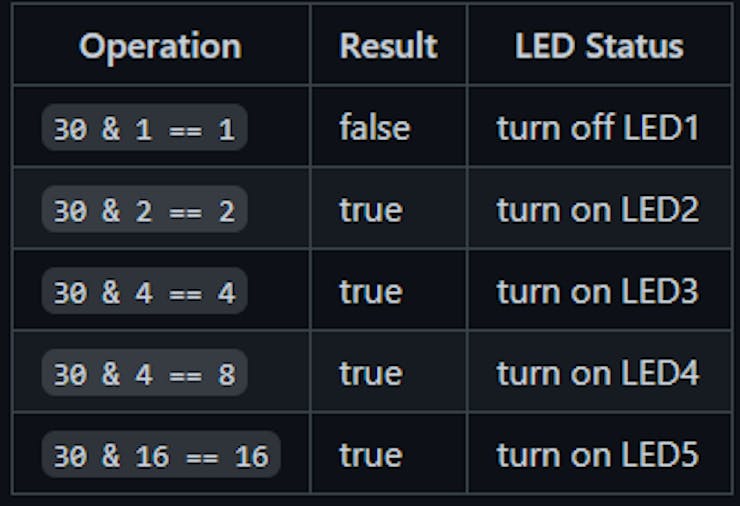Select the LED Status column header

click(x=599, y=46)
